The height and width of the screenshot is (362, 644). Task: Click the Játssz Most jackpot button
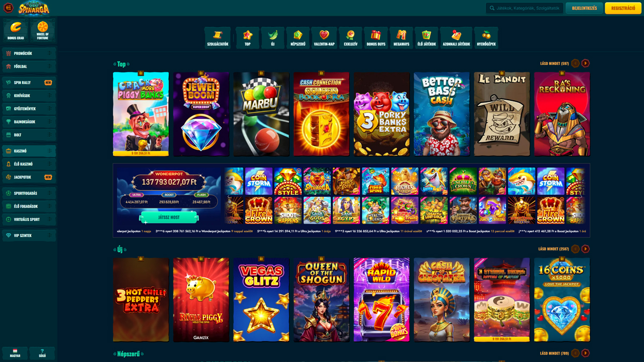click(169, 218)
